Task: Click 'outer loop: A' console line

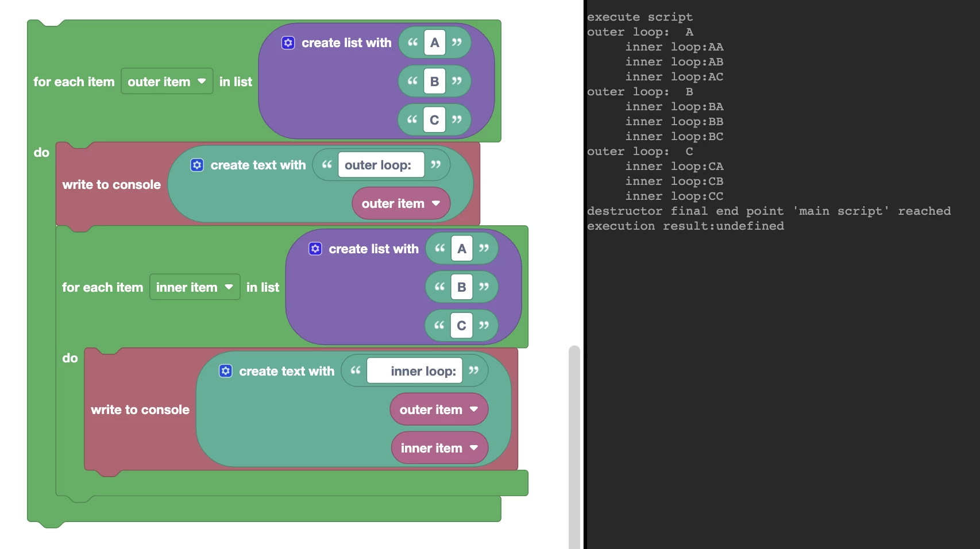Action: [640, 32]
